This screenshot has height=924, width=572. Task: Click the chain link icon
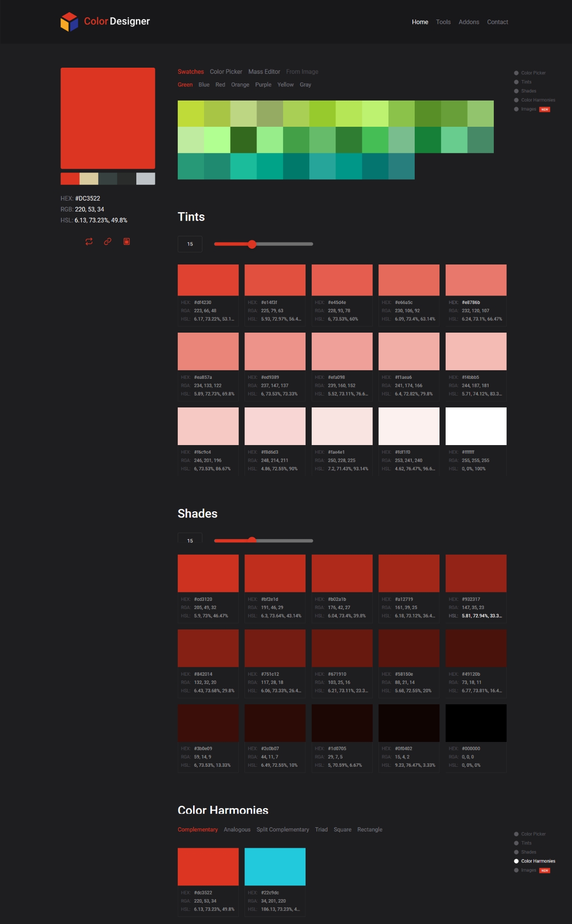pyautogui.click(x=108, y=242)
